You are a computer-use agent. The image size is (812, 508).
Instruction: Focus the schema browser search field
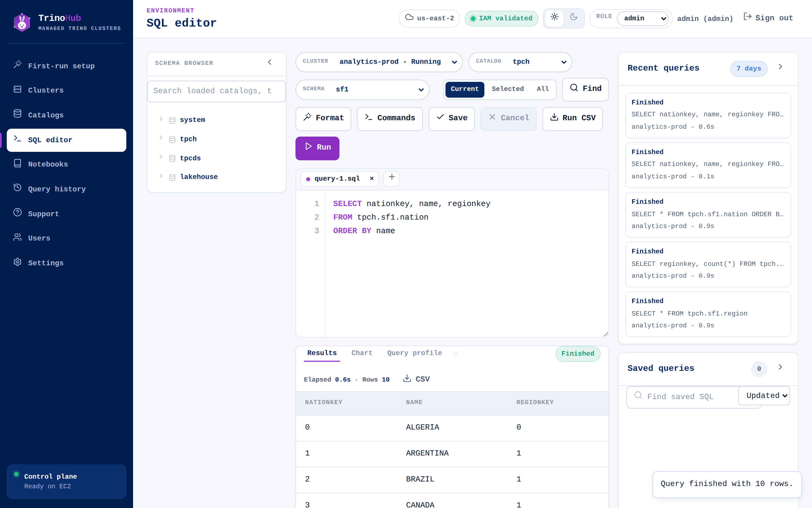click(x=217, y=91)
